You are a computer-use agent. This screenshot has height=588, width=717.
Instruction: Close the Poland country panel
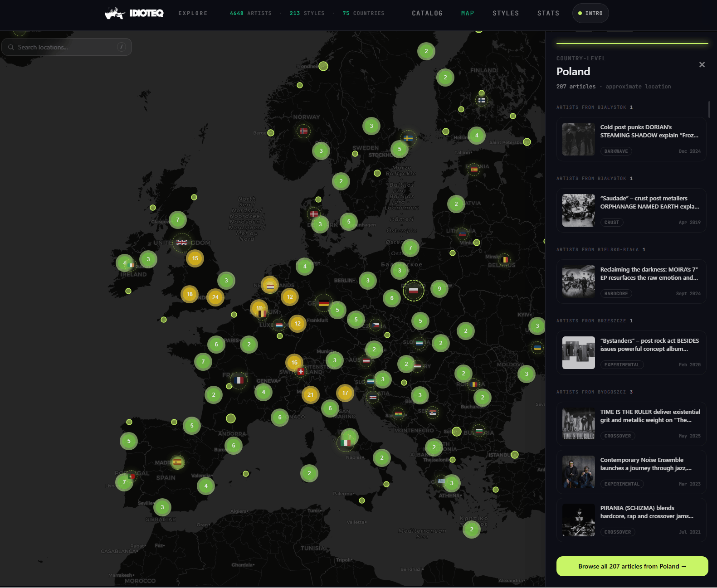pyautogui.click(x=702, y=65)
